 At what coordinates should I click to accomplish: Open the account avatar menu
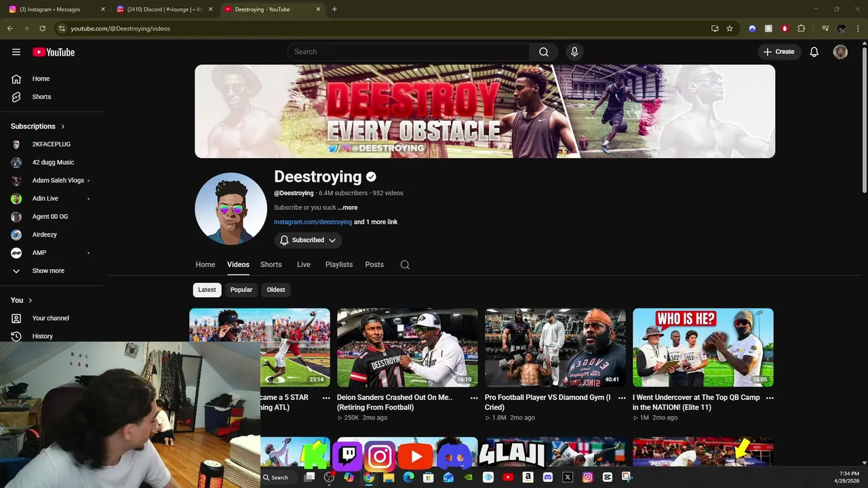coord(840,52)
